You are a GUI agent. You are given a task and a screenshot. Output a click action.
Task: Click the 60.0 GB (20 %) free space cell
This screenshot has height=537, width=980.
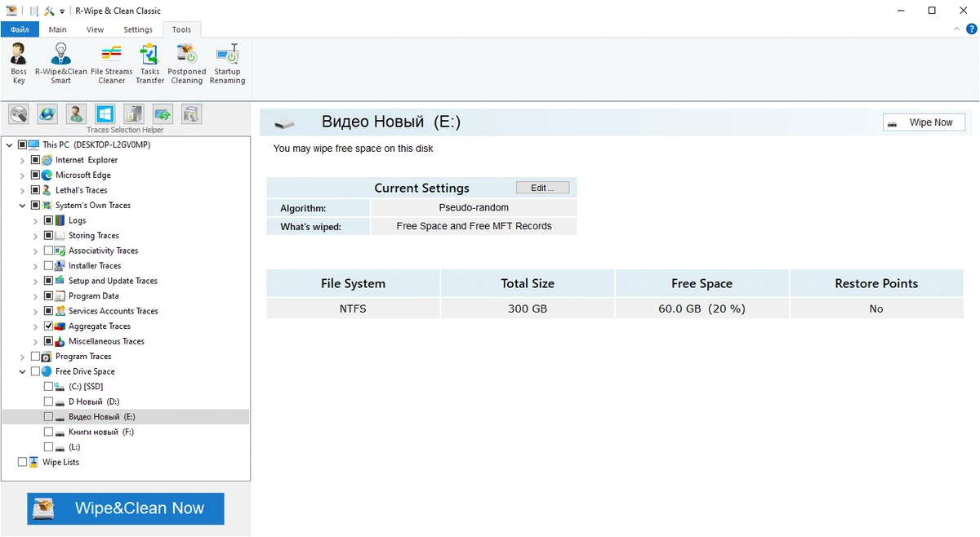point(702,309)
